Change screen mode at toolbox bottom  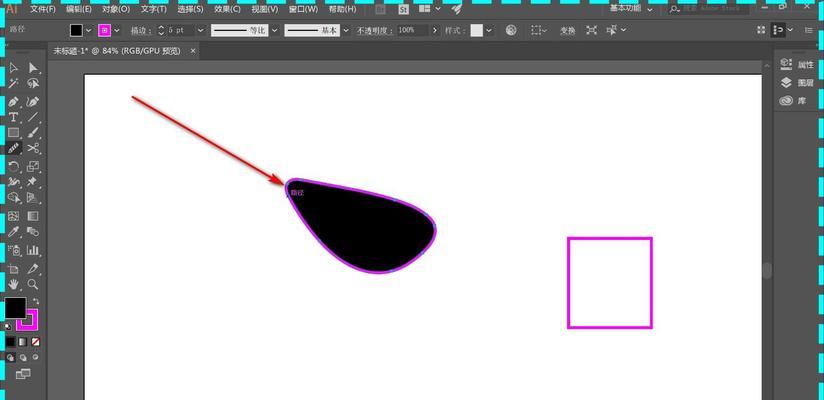[x=23, y=374]
